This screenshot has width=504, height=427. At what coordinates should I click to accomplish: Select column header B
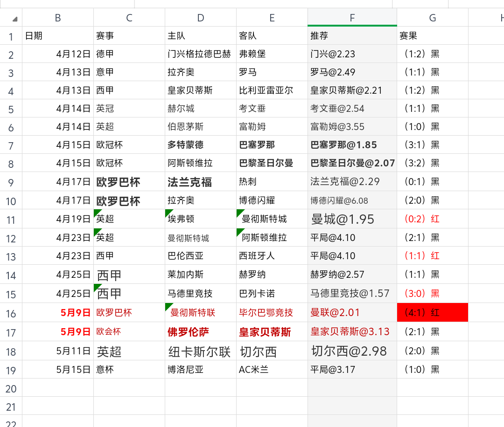[x=57, y=18]
